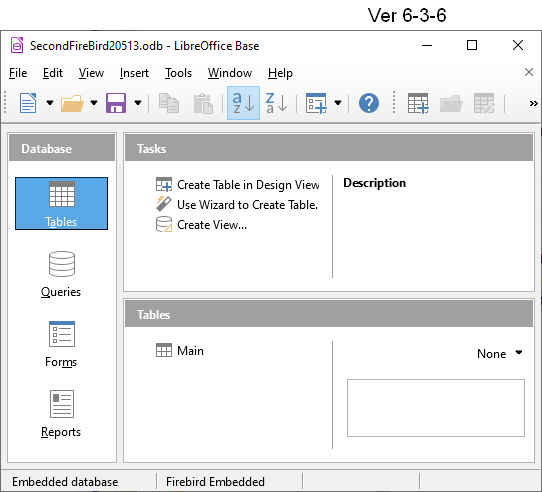The image size is (542, 492).
Task: Click the New document icon in toolbar
Action: pos(28,103)
